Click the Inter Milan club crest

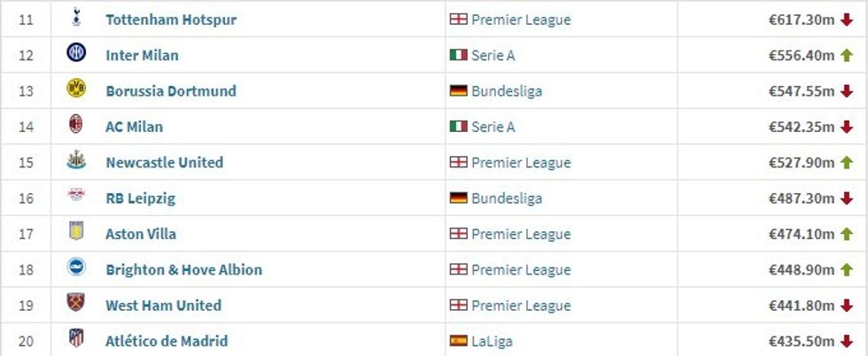coord(76,53)
